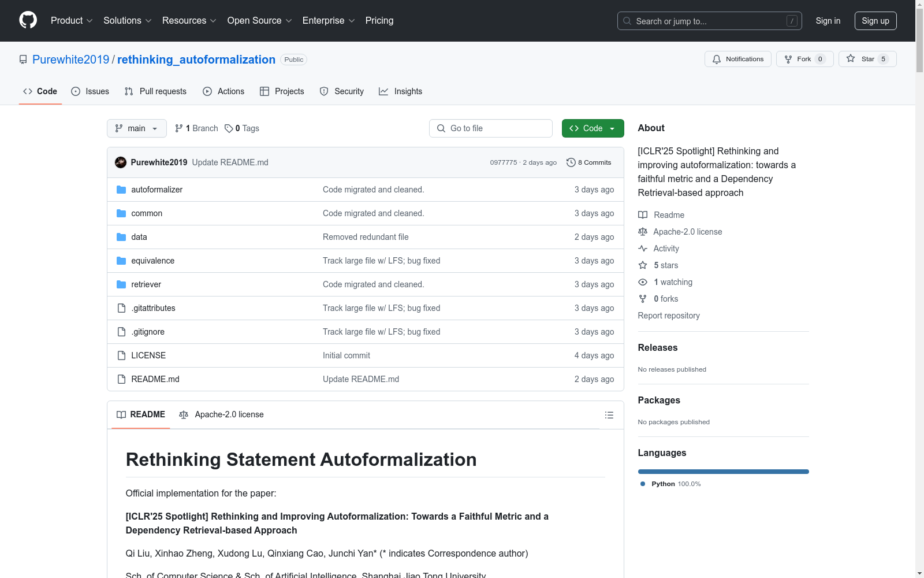924x578 pixels.
Task: Select the Apache-2.0 license tab
Action: click(221, 414)
